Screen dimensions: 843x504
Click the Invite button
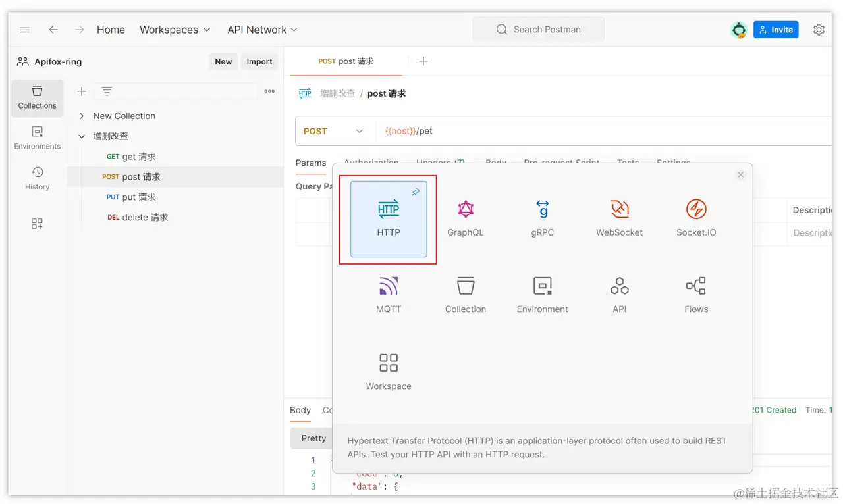point(776,30)
